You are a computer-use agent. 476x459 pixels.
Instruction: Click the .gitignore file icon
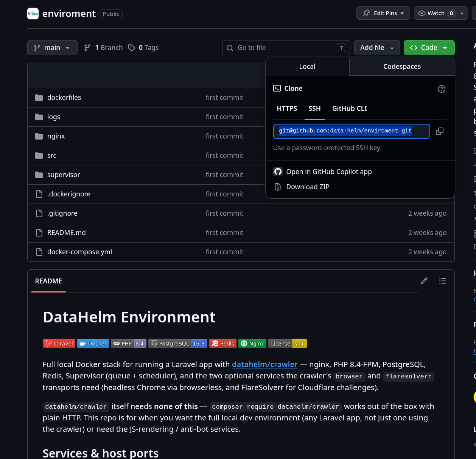pyautogui.click(x=39, y=213)
